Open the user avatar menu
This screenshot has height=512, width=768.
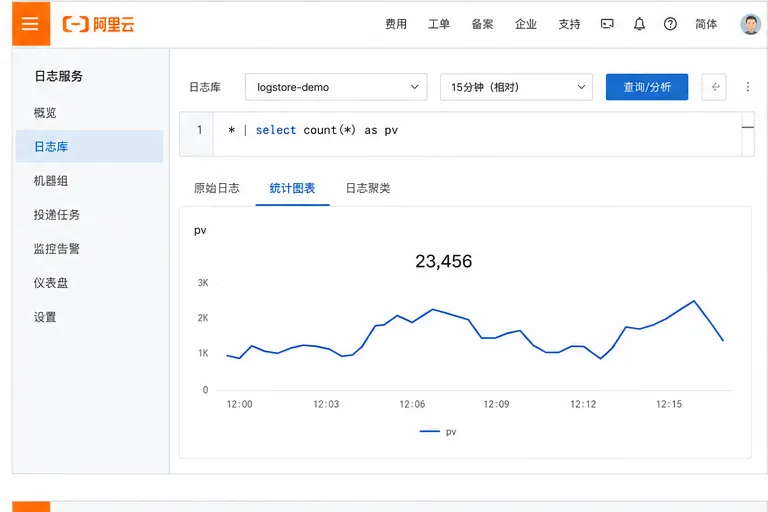[750, 24]
